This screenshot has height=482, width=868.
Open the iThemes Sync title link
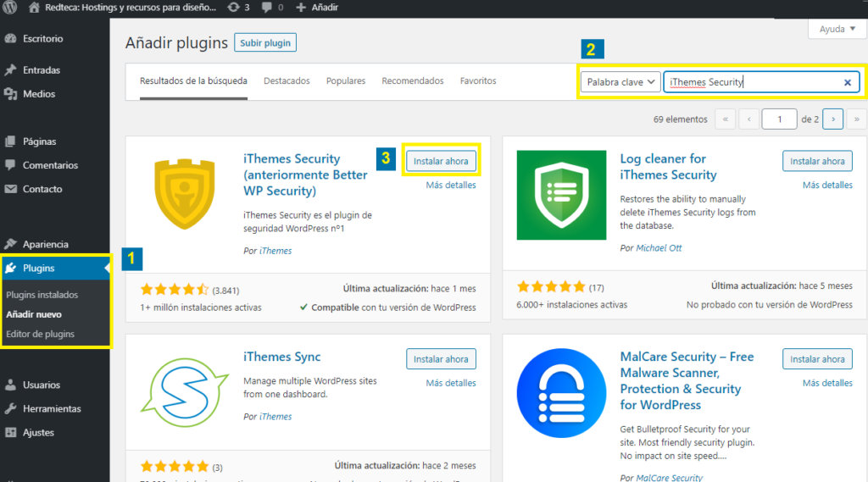point(281,357)
